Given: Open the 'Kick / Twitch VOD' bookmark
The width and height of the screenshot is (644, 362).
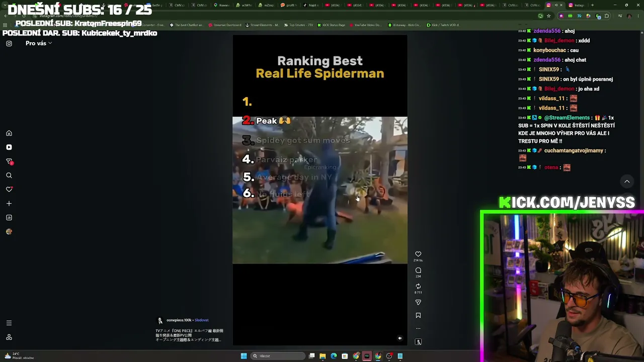Looking at the screenshot, I should (x=443, y=25).
